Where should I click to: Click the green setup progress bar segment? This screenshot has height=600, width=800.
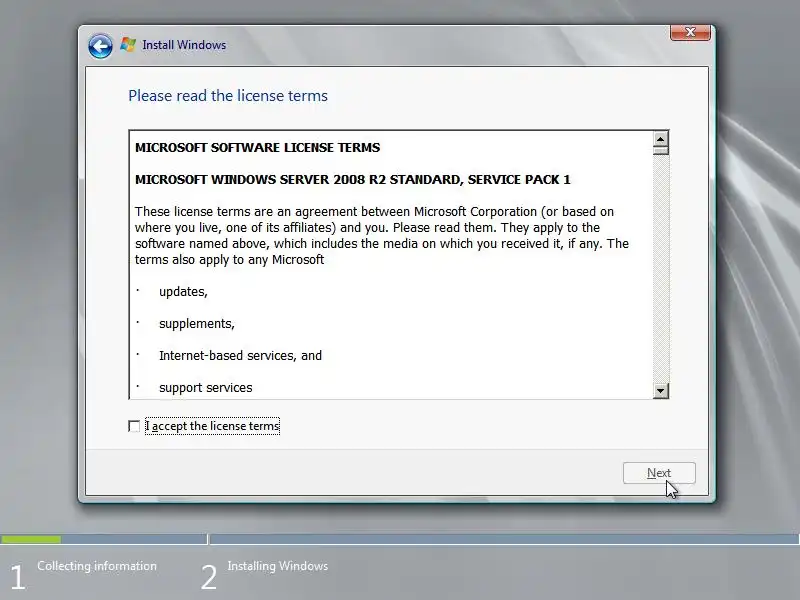coord(31,539)
